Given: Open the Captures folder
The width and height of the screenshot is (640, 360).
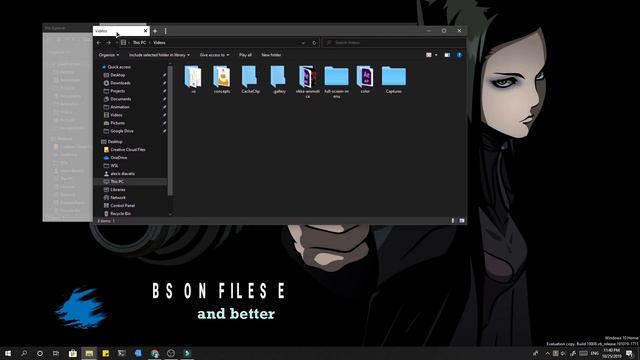Looking at the screenshot, I should click(x=393, y=80).
